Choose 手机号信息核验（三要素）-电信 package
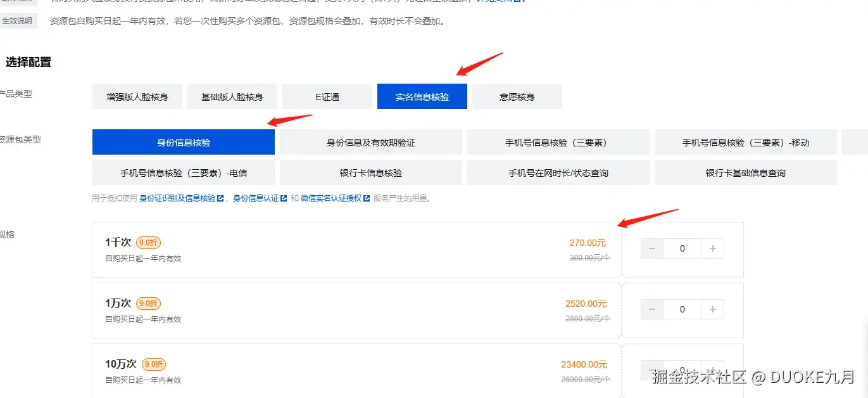 pos(184,172)
